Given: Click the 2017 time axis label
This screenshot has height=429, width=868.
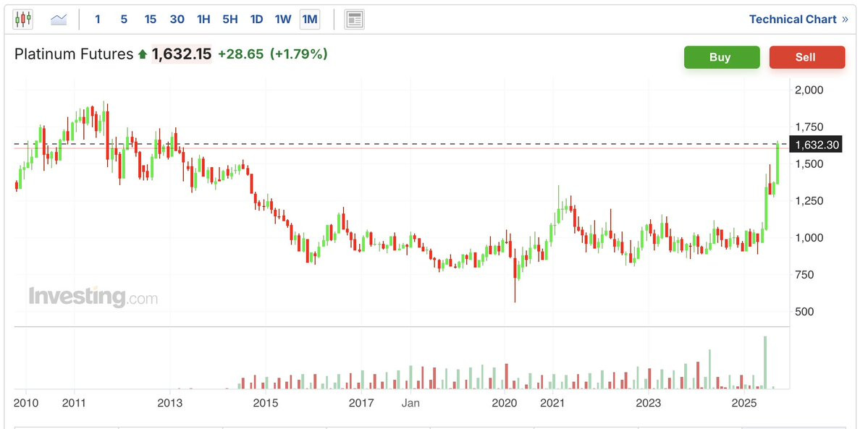Looking at the screenshot, I should pyautogui.click(x=361, y=402).
